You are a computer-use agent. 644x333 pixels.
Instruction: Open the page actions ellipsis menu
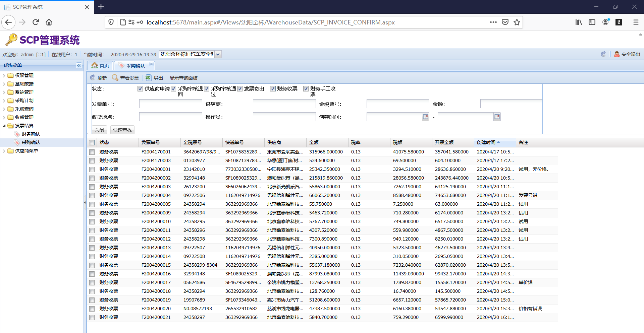coord(493,22)
